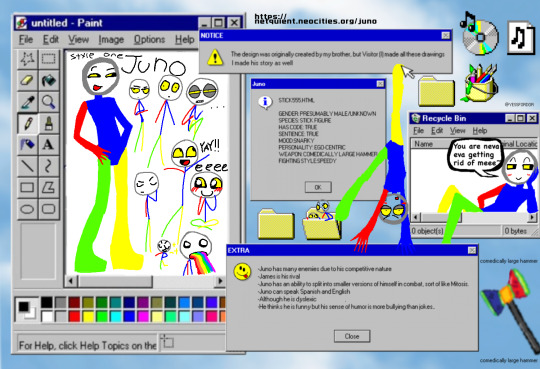Click Paint canvas horizontal scrollbar left arrow
Image resolution: width=540 pixels, height=369 pixels.
click(71, 281)
